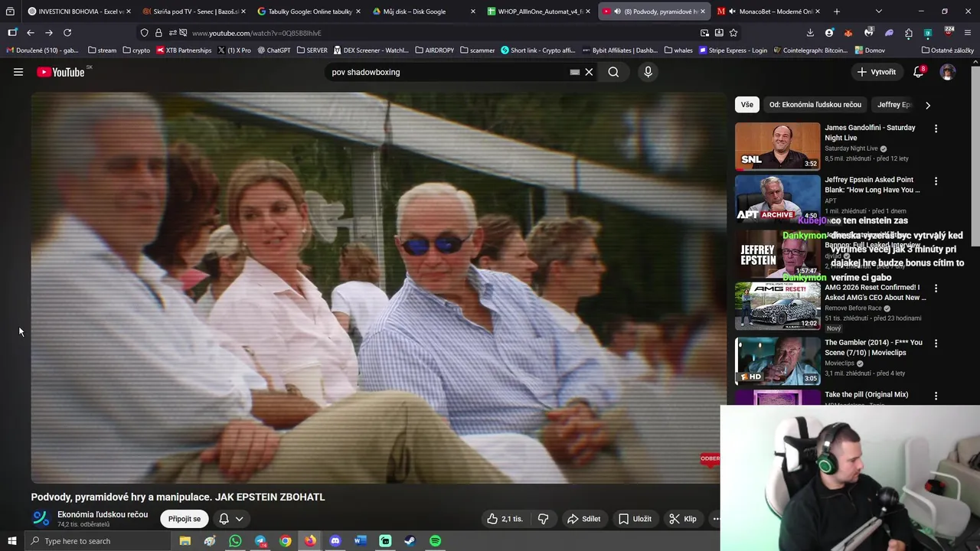Screen dimensions: 980x551
Task: Go to the YouTube home logo
Action: 60,72
